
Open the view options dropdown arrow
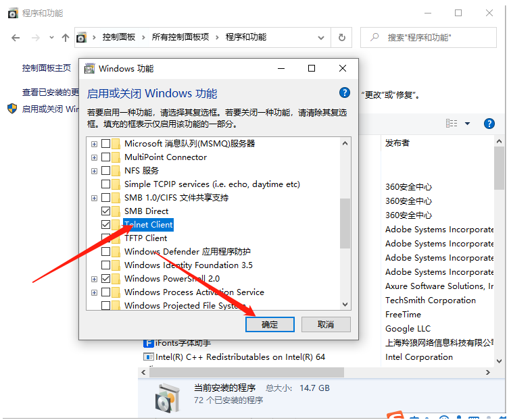coord(467,124)
